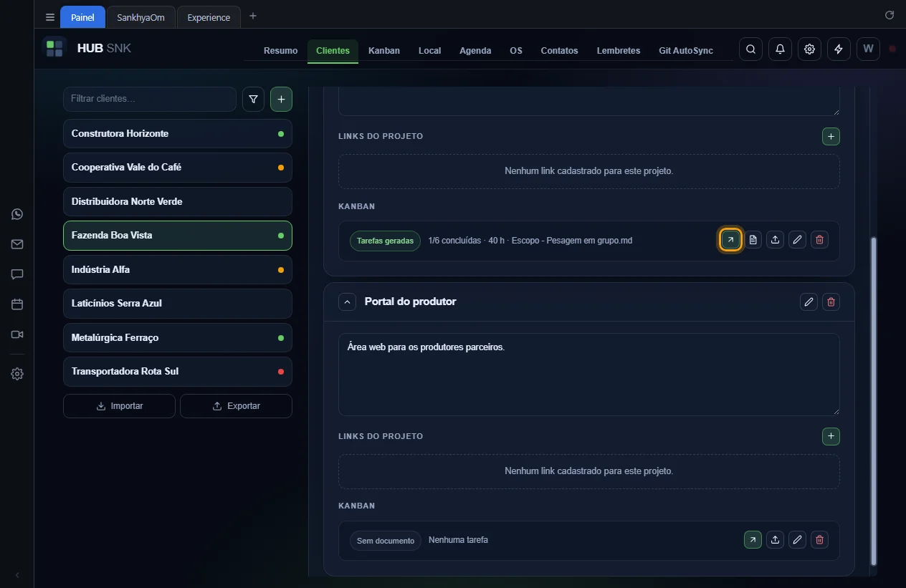Click the lightning bolt quick actions icon
Image resolution: width=906 pixels, height=588 pixels.
pyautogui.click(x=839, y=49)
